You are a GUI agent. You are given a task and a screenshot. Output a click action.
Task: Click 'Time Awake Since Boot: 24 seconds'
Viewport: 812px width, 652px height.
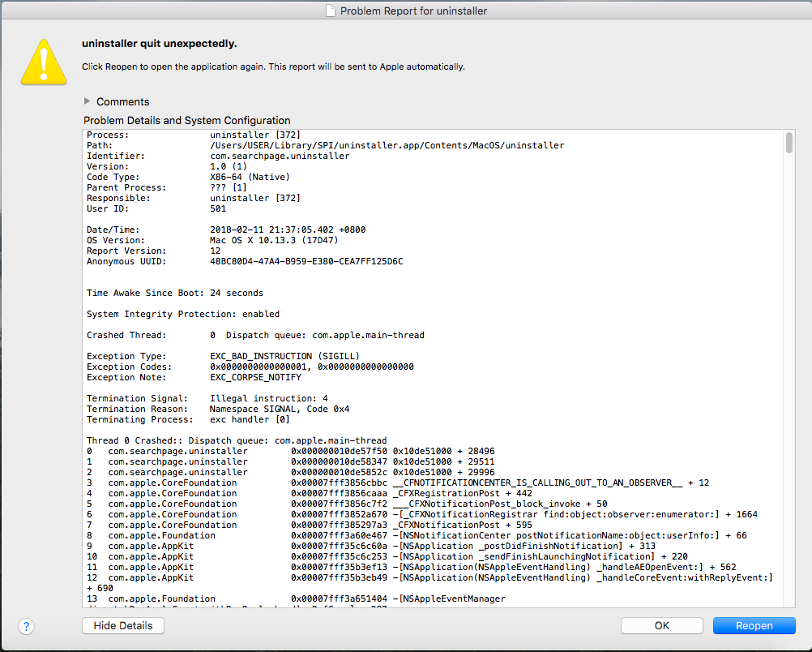[x=175, y=293]
